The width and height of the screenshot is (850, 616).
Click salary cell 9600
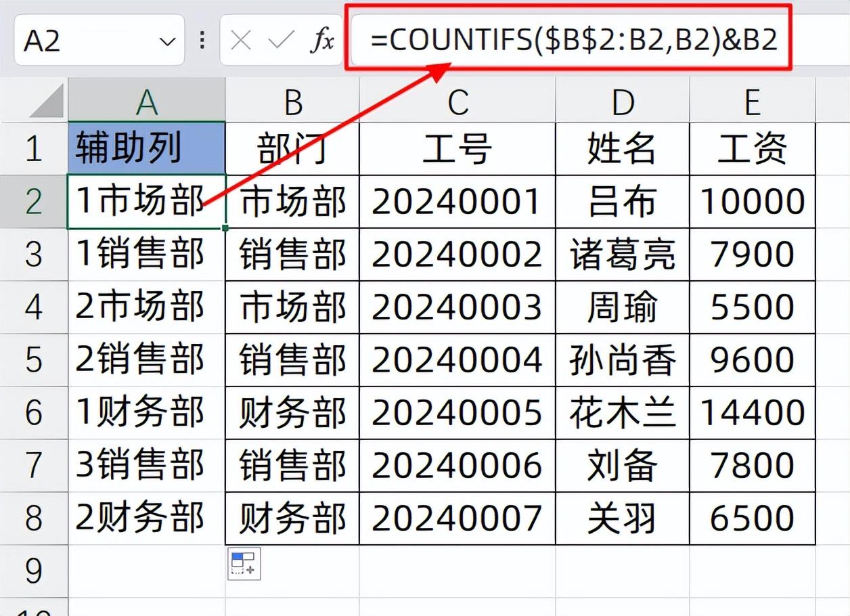752,359
